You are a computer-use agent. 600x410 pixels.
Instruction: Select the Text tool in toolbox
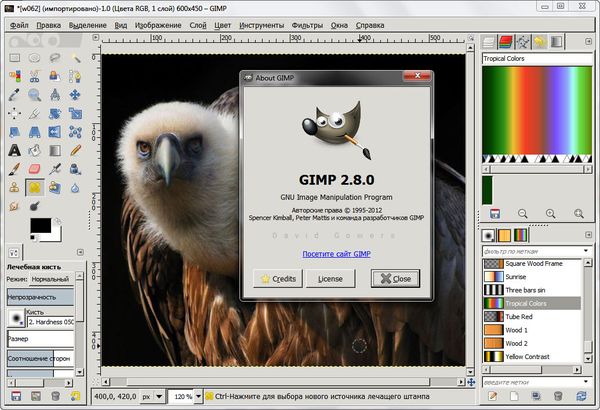pos(14,150)
